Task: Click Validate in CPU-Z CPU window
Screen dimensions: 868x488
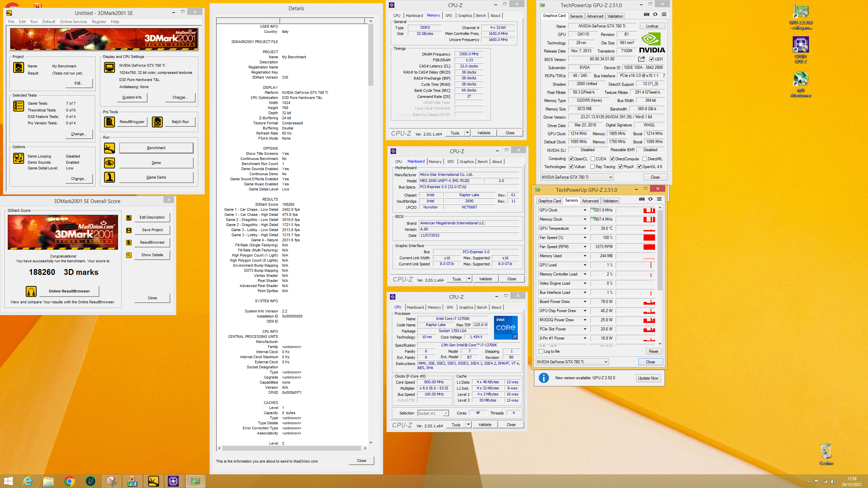Action: coord(485,425)
